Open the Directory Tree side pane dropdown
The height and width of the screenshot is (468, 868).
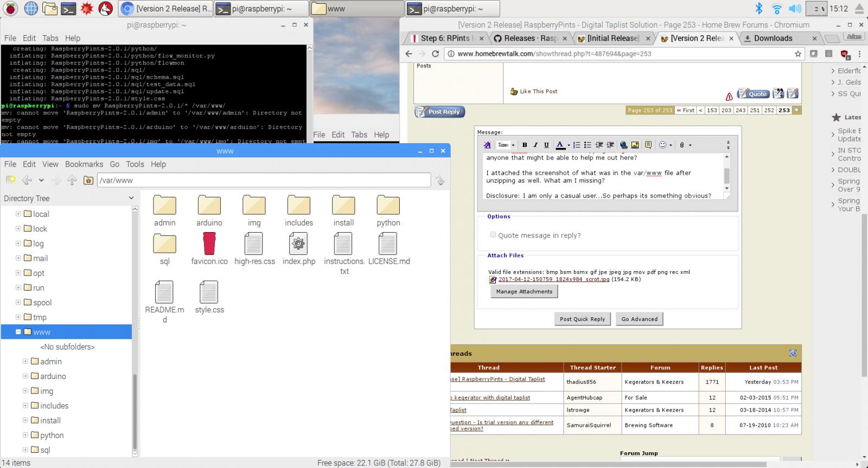(131, 198)
